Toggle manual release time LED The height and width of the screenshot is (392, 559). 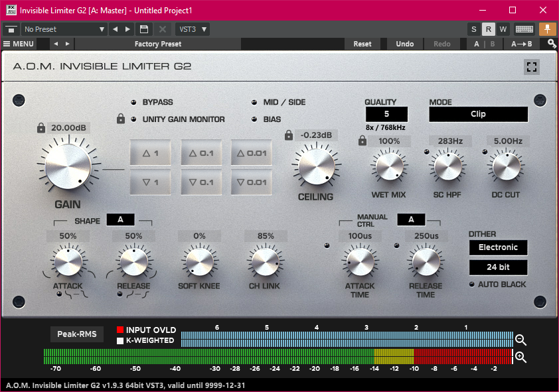(x=396, y=245)
